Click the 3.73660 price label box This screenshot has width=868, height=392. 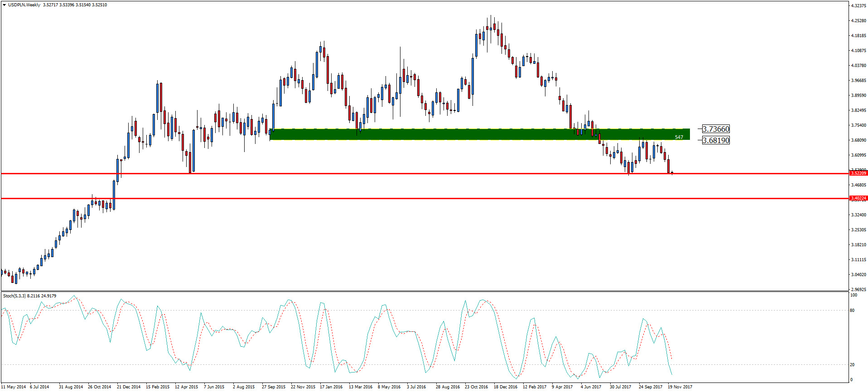(x=716, y=129)
